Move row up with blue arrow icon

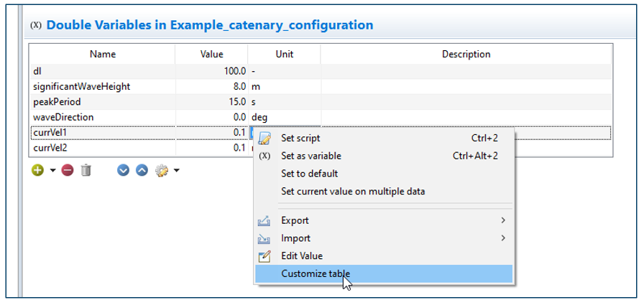142,170
